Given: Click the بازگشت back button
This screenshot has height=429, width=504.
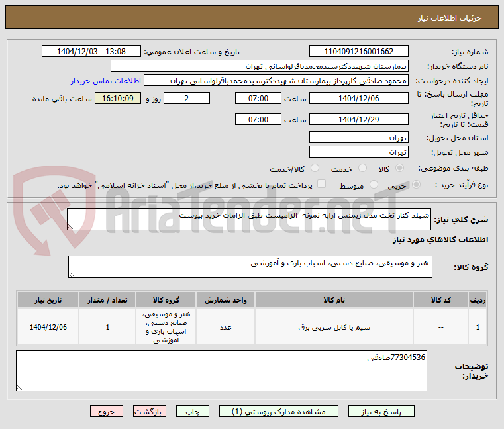Looking at the screenshot, I should [x=150, y=411].
